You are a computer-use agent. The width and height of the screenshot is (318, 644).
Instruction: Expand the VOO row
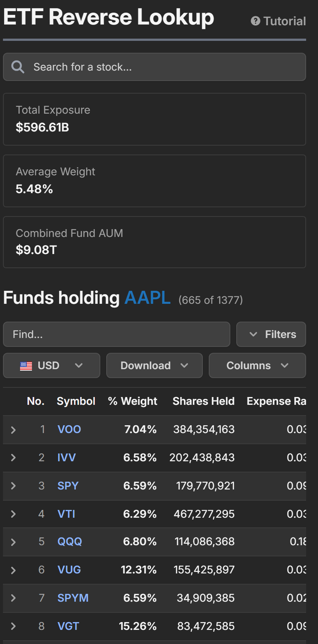(x=13, y=430)
